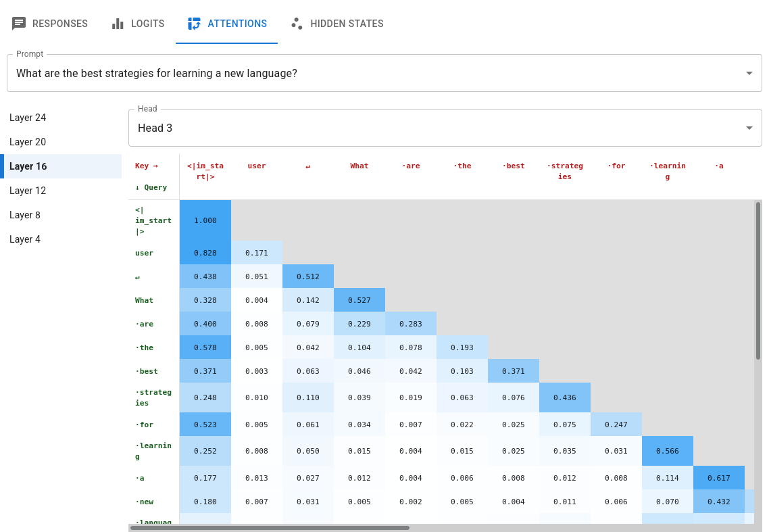Click the 0.070 attention cell
This screenshot has height=532, width=769.
pyautogui.click(x=668, y=502)
